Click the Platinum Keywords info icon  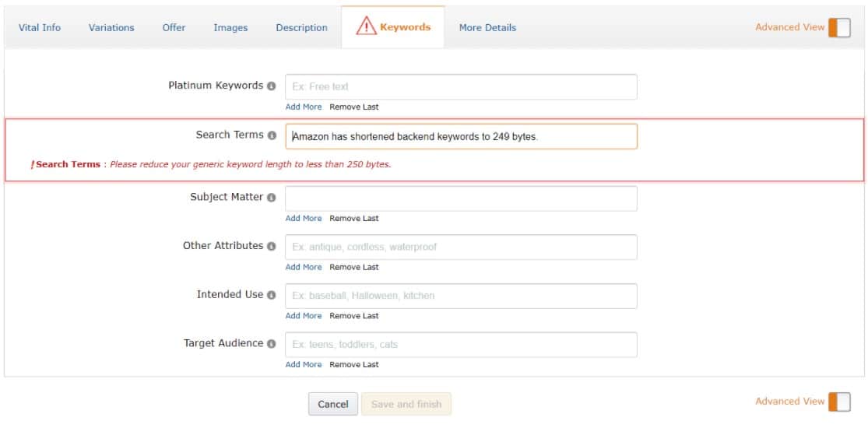coord(271,86)
